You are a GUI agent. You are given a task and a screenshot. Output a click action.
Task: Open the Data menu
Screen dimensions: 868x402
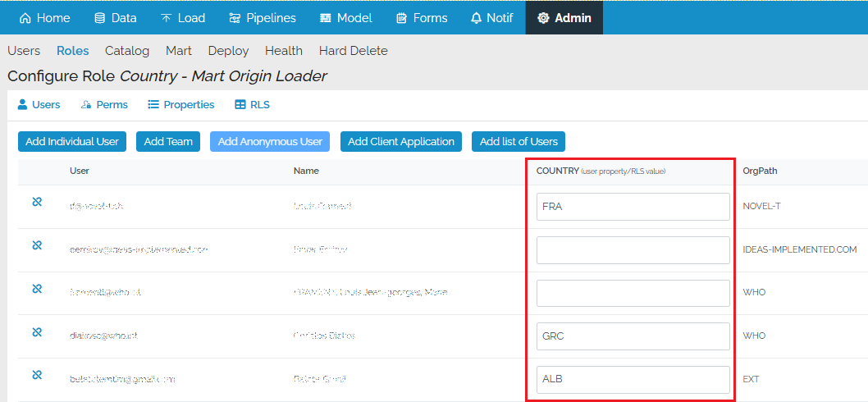pyautogui.click(x=115, y=18)
